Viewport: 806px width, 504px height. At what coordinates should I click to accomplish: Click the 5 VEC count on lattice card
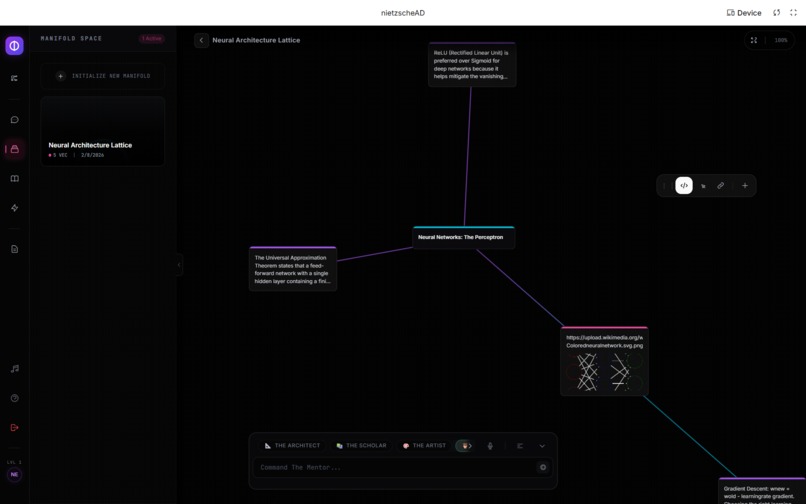(x=58, y=155)
